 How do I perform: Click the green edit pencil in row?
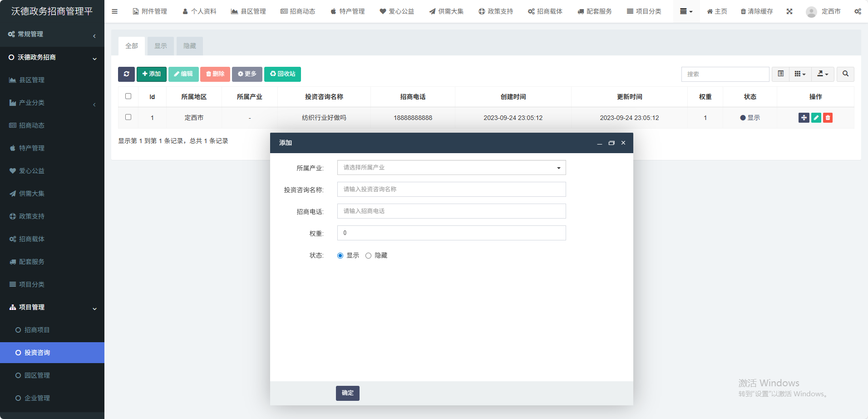coord(816,118)
